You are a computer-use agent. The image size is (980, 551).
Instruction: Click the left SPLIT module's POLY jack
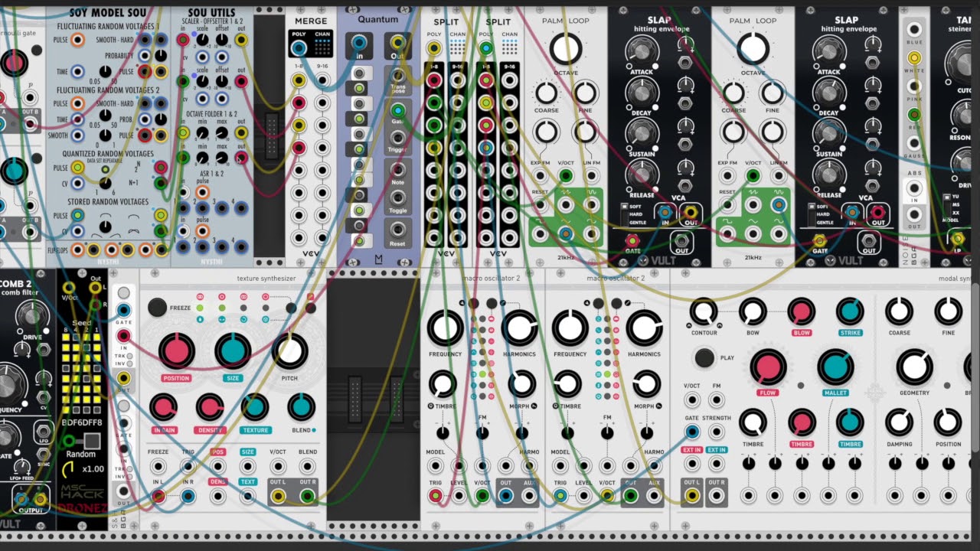[434, 48]
